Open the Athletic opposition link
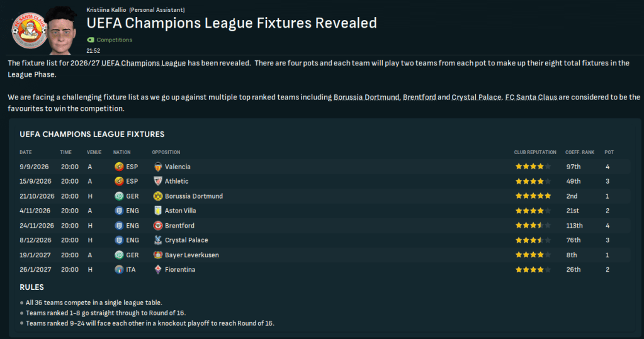The height and width of the screenshot is (339, 644). [x=176, y=181]
